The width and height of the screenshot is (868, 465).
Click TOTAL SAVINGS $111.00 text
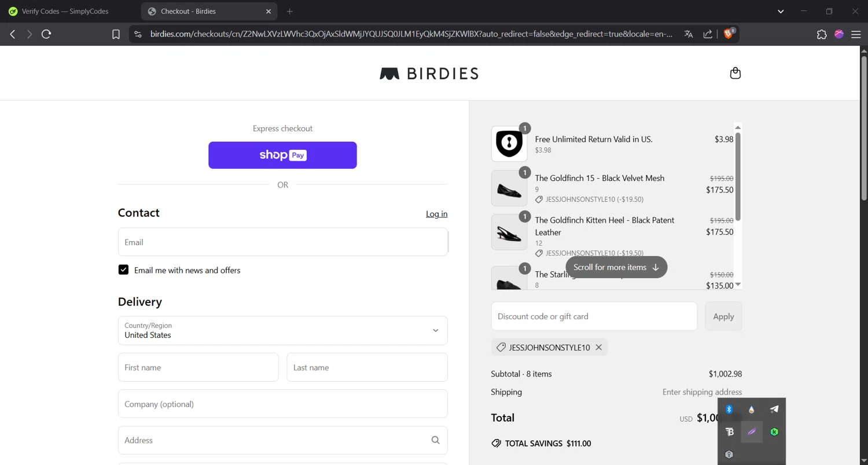coord(548,443)
